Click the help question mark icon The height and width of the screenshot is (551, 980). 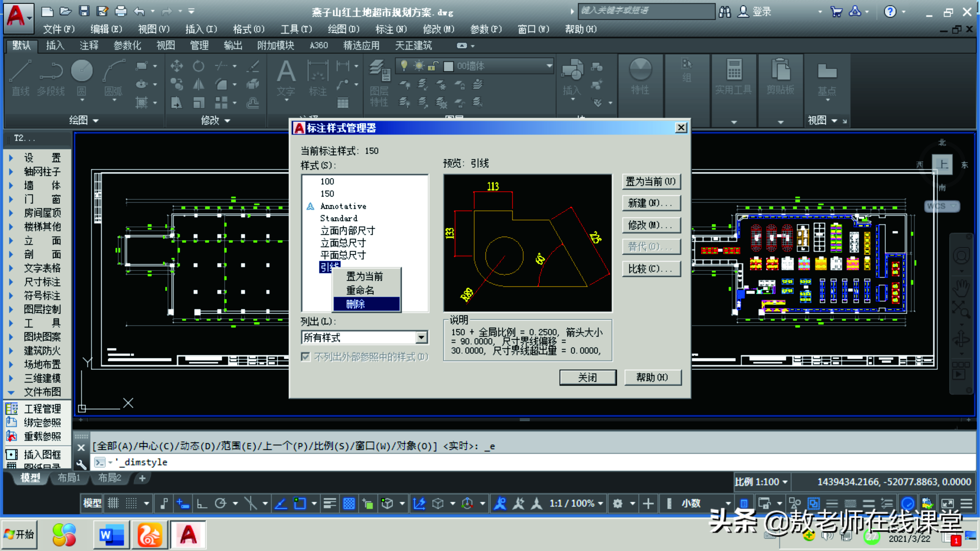click(x=890, y=11)
